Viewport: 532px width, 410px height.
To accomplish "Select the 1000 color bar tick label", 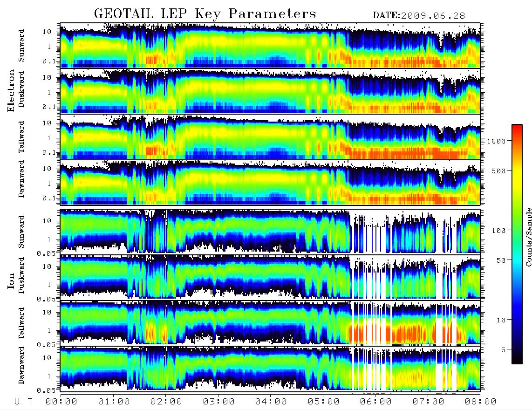I will [496, 141].
